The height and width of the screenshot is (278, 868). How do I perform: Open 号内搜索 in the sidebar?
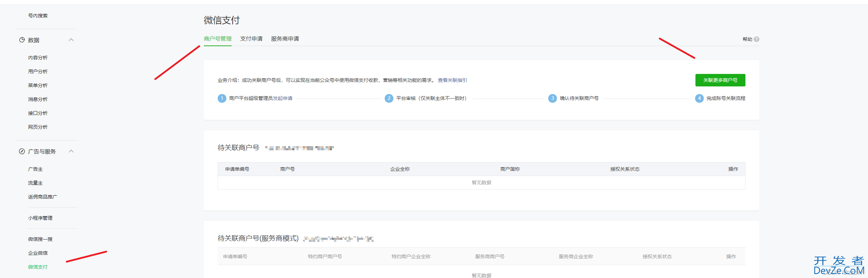pyautogui.click(x=38, y=16)
